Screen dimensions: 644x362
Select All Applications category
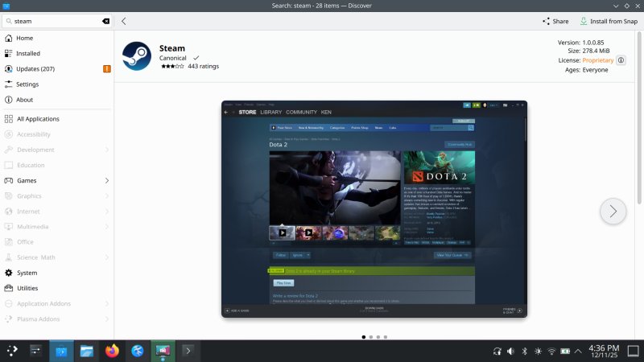(57, 119)
